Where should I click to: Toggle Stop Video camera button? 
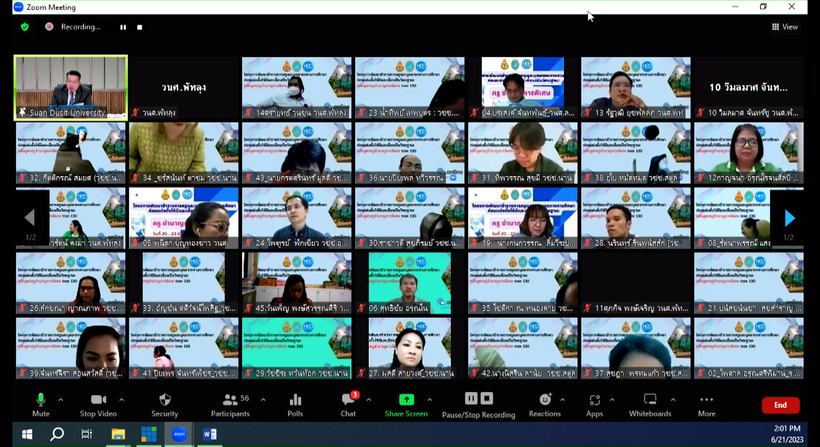(x=98, y=402)
